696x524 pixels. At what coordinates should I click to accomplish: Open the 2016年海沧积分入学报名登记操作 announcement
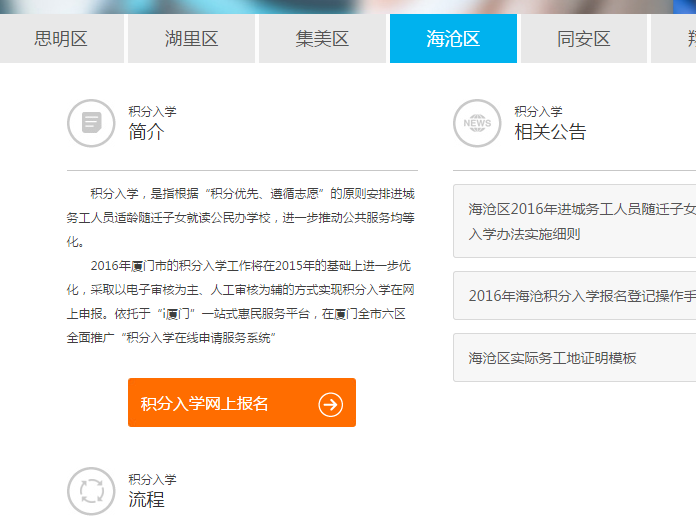tap(580, 296)
